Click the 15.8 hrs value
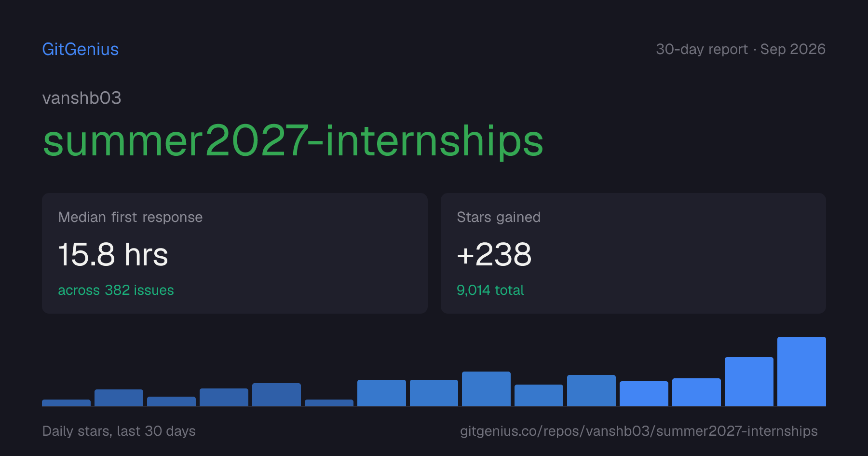This screenshot has width=868, height=456. click(x=113, y=254)
